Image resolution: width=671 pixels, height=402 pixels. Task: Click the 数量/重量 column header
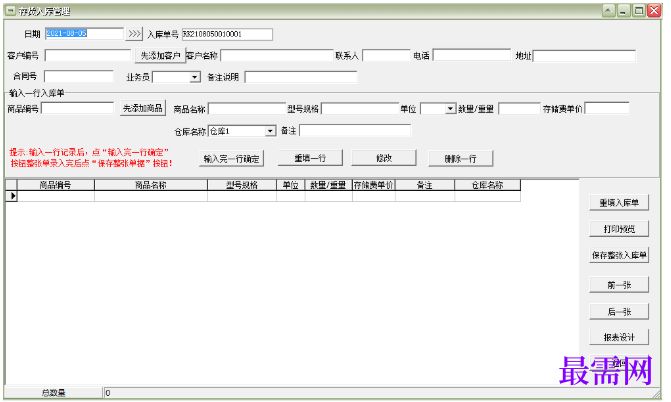pyautogui.click(x=328, y=185)
